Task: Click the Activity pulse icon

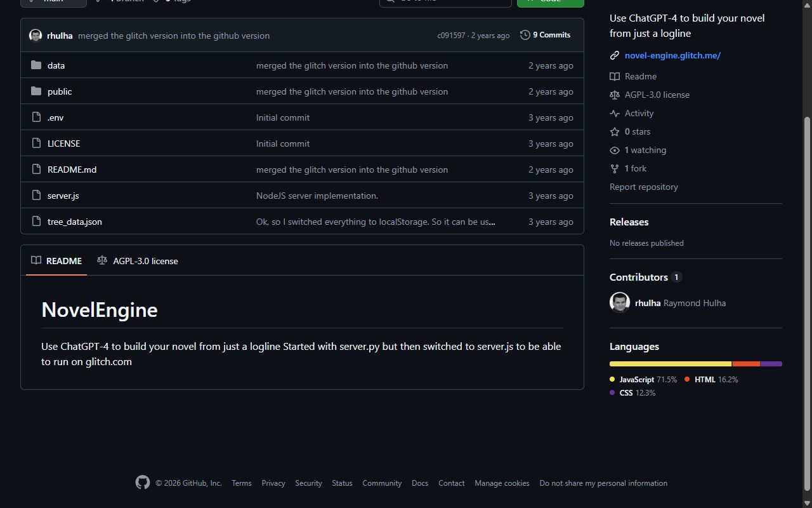Action: pos(614,113)
